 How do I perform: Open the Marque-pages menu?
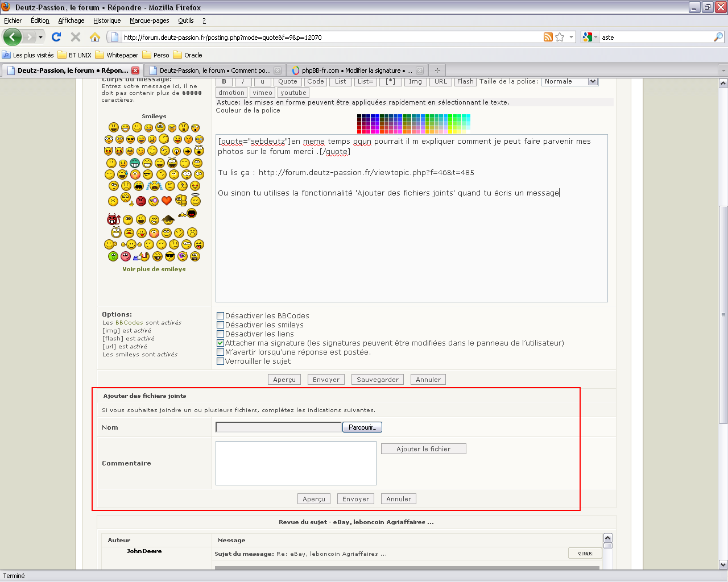(149, 20)
